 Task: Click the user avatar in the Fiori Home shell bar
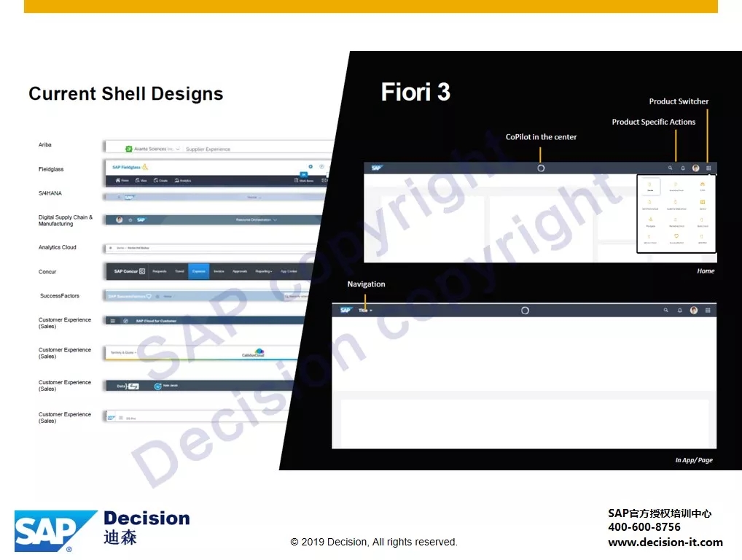pos(695,168)
